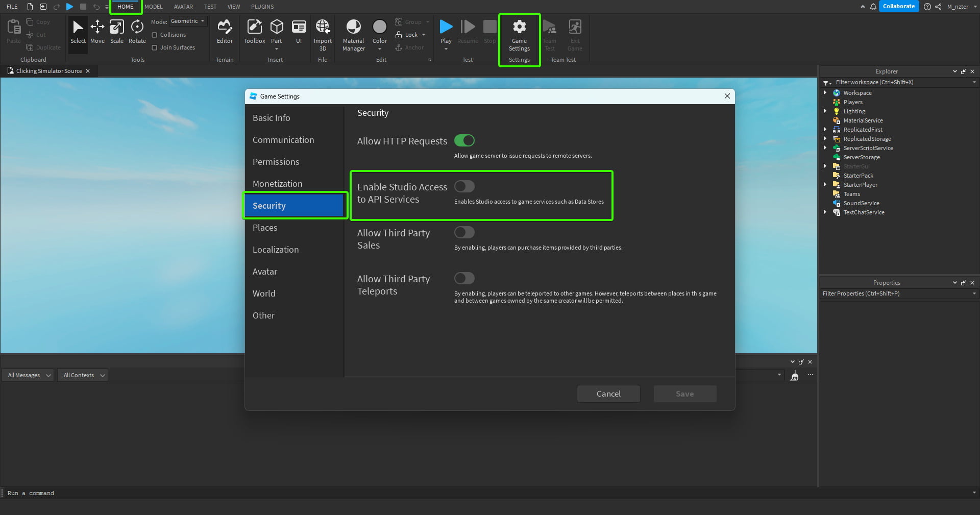Switch to the MODEL ribbon tab
The height and width of the screenshot is (515, 980).
click(154, 7)
